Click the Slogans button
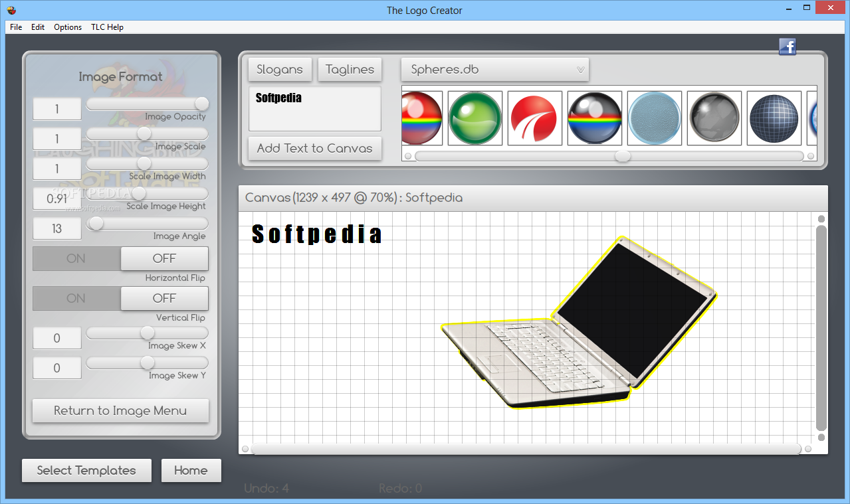 point(280,69)
